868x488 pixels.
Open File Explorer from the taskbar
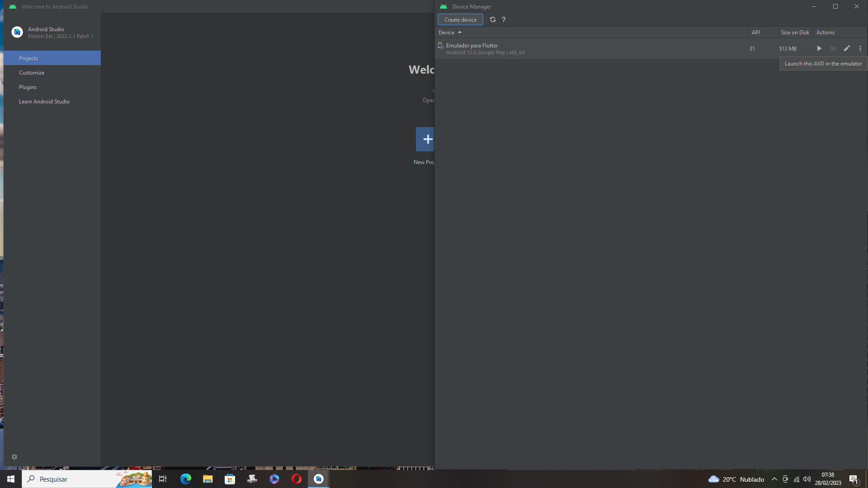[x=208, y=479]
